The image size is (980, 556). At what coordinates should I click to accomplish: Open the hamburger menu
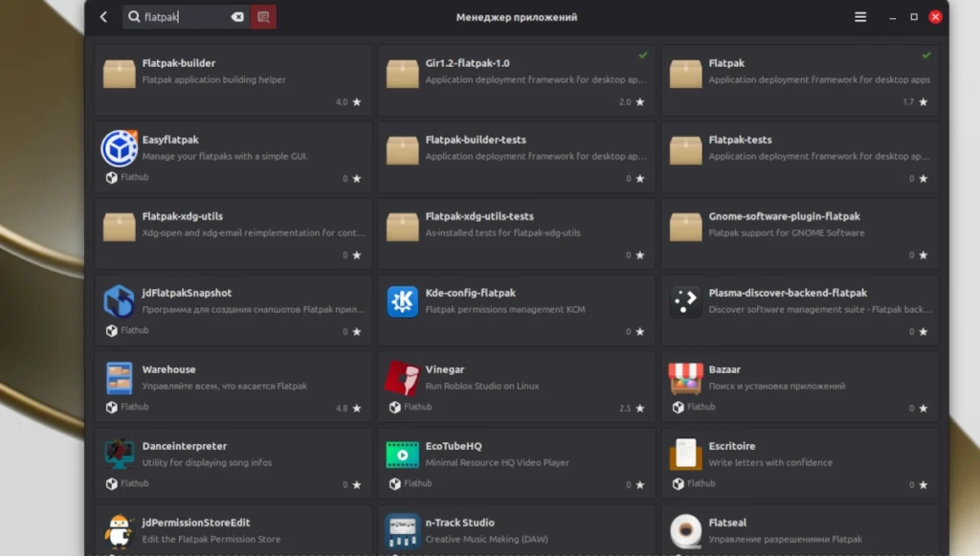(x=860, y=17)
